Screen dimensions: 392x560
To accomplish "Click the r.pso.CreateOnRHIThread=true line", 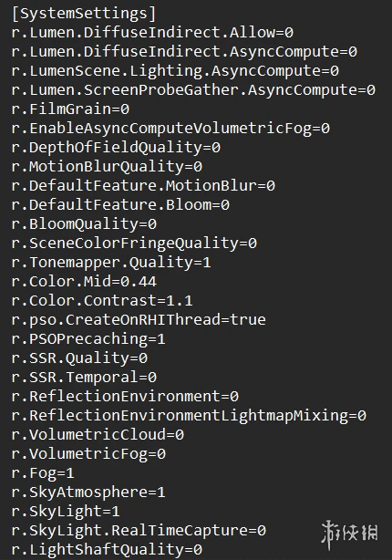I will (x=139, y=320).
